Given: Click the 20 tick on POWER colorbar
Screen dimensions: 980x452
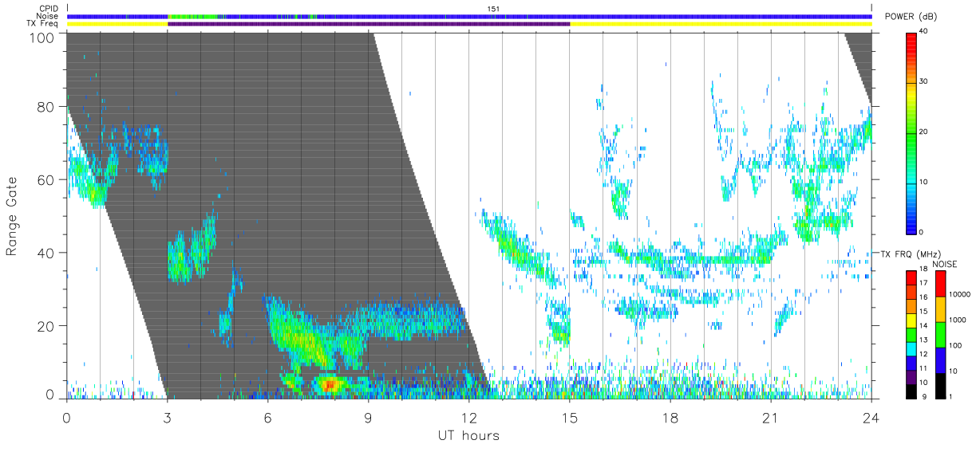Looking at the screenshot, I should (924, 132).
